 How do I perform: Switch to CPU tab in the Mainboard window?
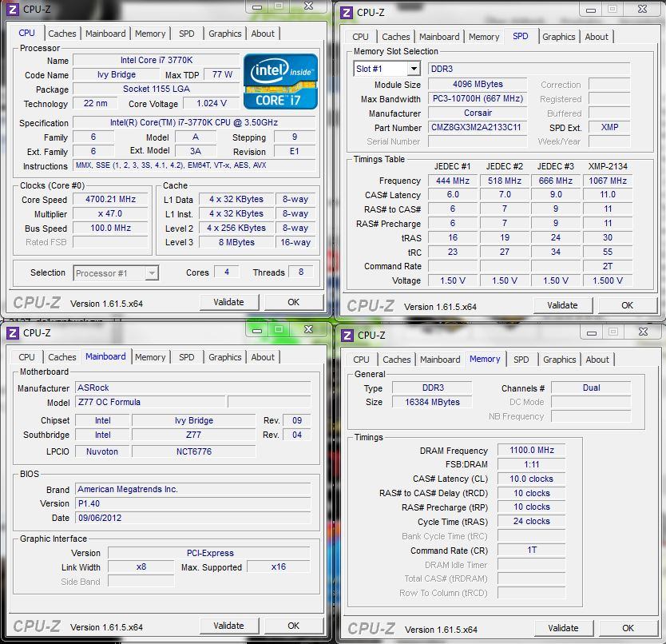[x=26, y=357]
